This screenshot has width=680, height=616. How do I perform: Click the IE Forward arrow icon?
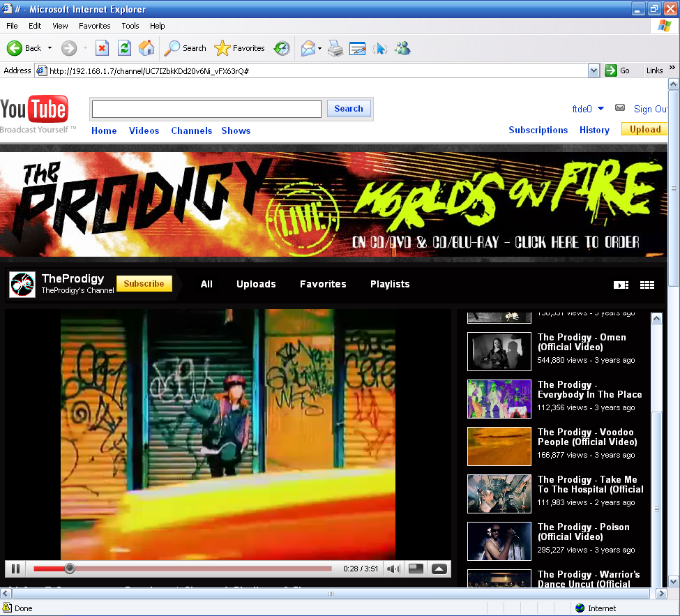tap(69, 48)
